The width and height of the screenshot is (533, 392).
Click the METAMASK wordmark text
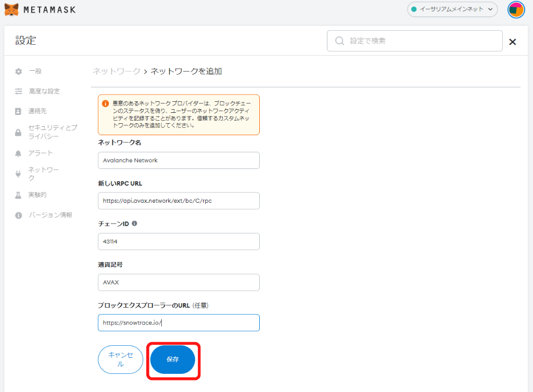pyautogui.click(x=49, y=10)
